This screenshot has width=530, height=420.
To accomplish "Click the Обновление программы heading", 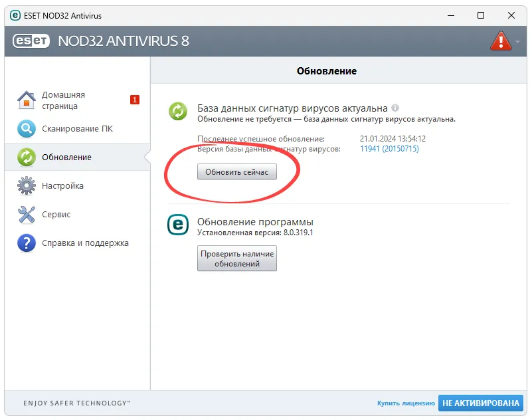I will (255, 222).
